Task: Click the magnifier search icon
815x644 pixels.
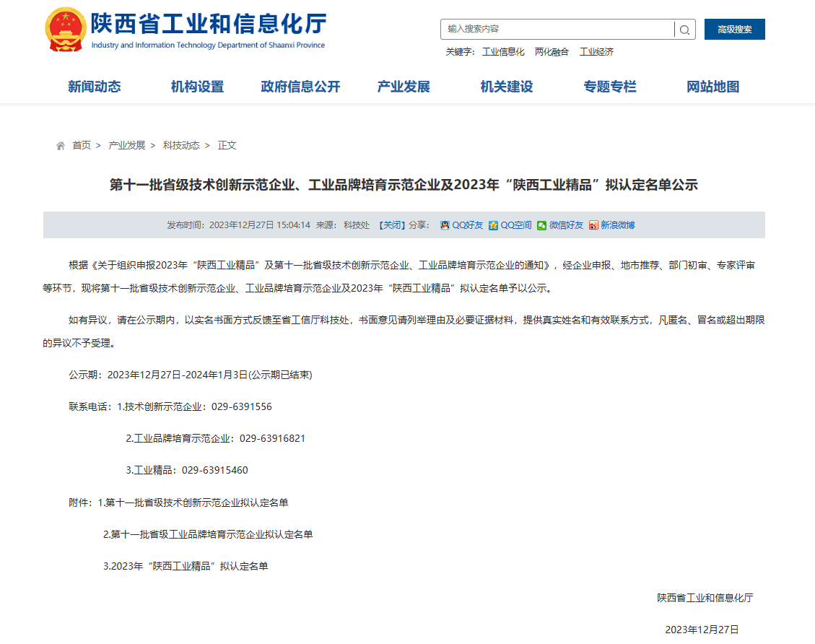Action: [x=684, y=30]
